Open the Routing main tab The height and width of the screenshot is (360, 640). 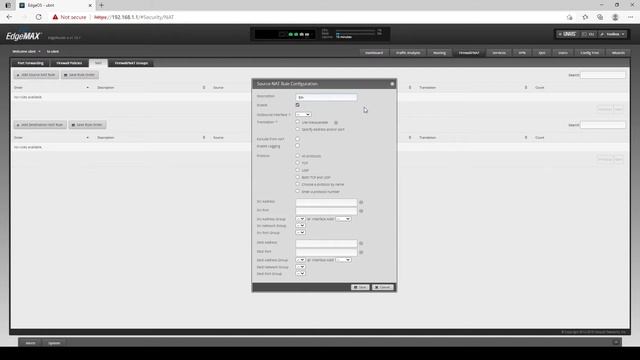[x=440, y=53]
